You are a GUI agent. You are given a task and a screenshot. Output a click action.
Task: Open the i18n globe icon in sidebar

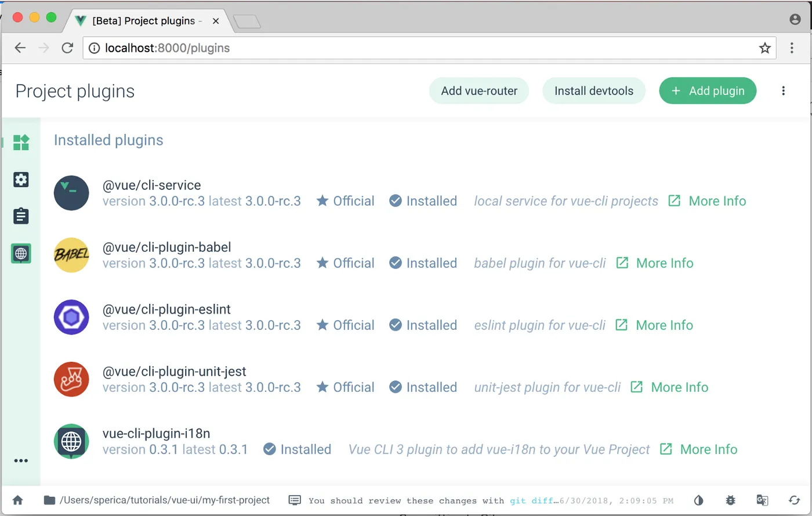coord(21,253)
